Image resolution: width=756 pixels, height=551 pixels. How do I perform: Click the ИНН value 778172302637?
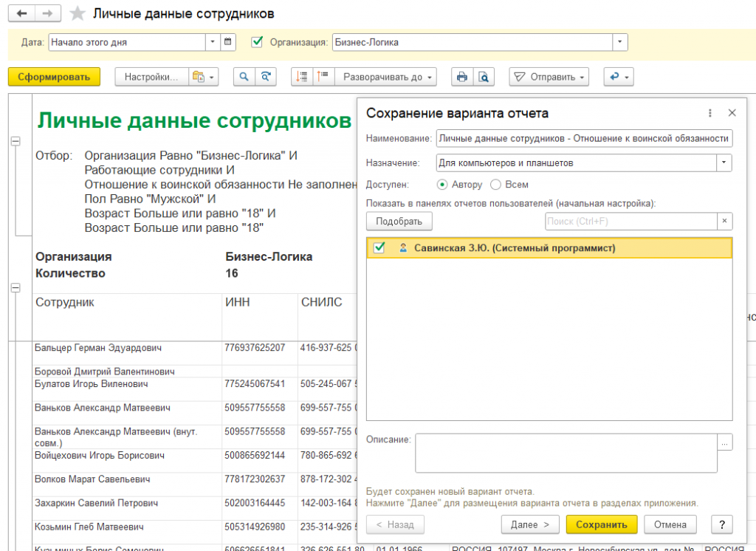pyautogui.click(x=255, y=479)
